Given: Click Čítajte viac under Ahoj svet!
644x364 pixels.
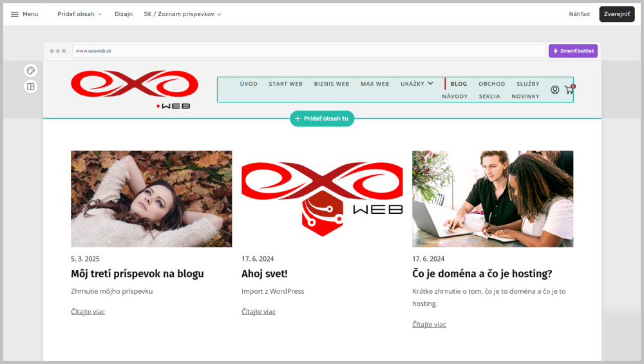Looking at the screenshot, I should pyautogui.click(x=258, y=312).
